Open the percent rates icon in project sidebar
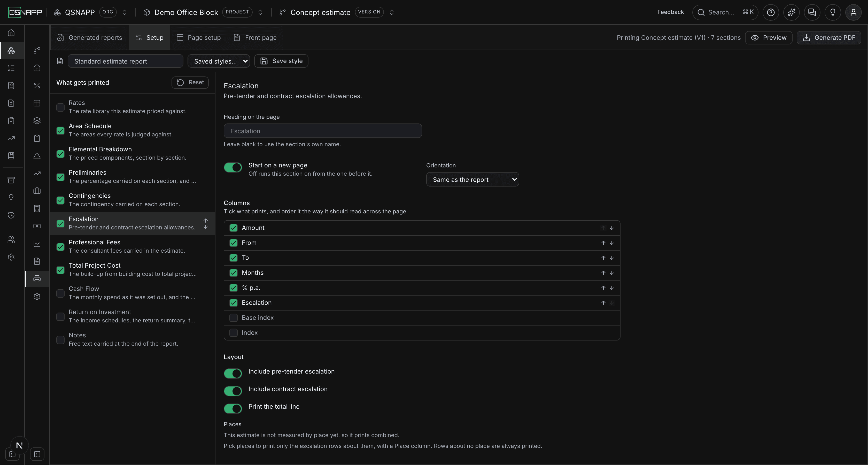Image resolution: width=868 pixels, height=465 pixels. (37, 86)
